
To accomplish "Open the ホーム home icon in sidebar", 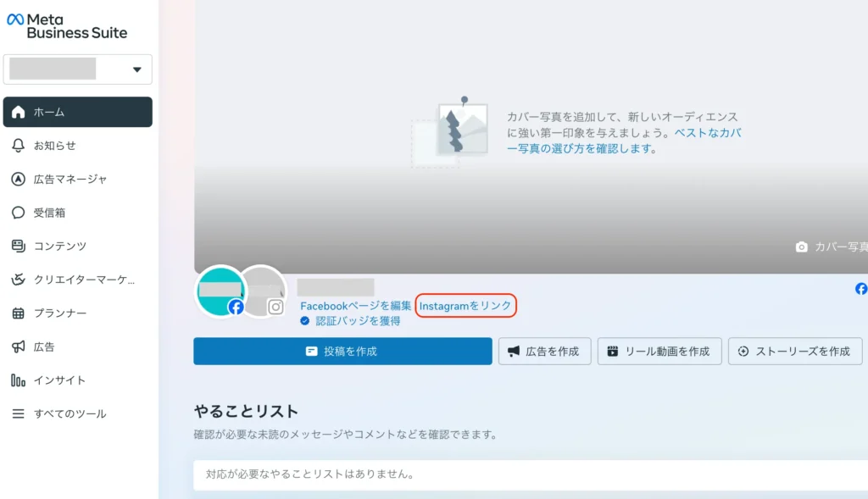I will pyautogui.click(x=18, y=111).
